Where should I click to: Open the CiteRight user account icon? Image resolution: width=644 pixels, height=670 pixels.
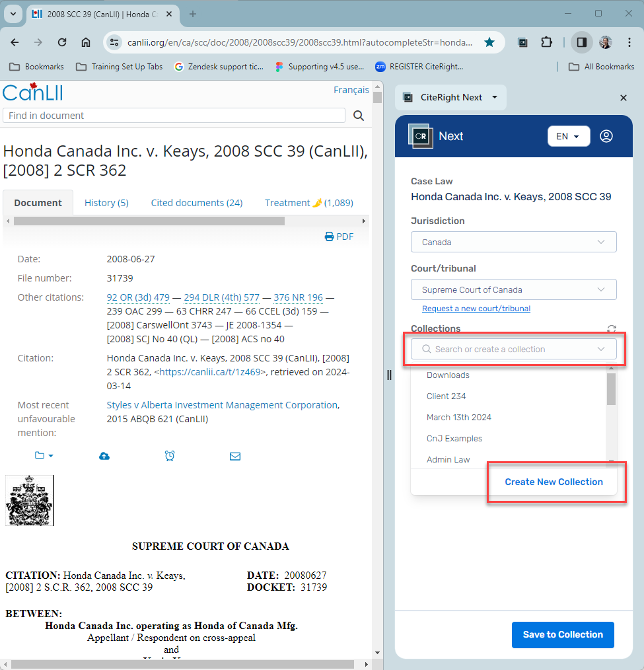coord(606,136)
